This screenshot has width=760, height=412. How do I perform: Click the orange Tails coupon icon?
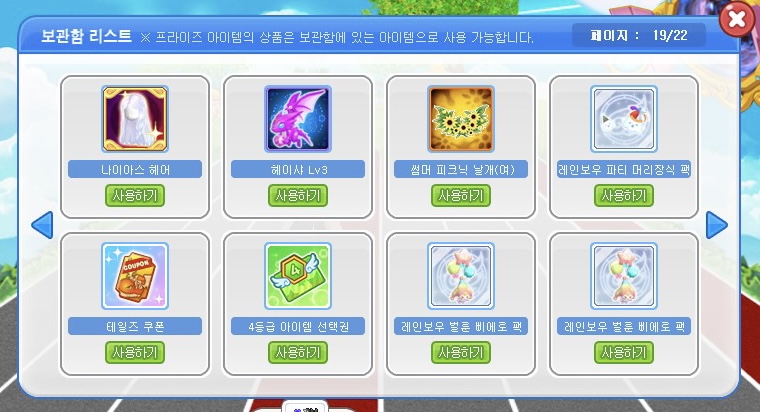135,276
